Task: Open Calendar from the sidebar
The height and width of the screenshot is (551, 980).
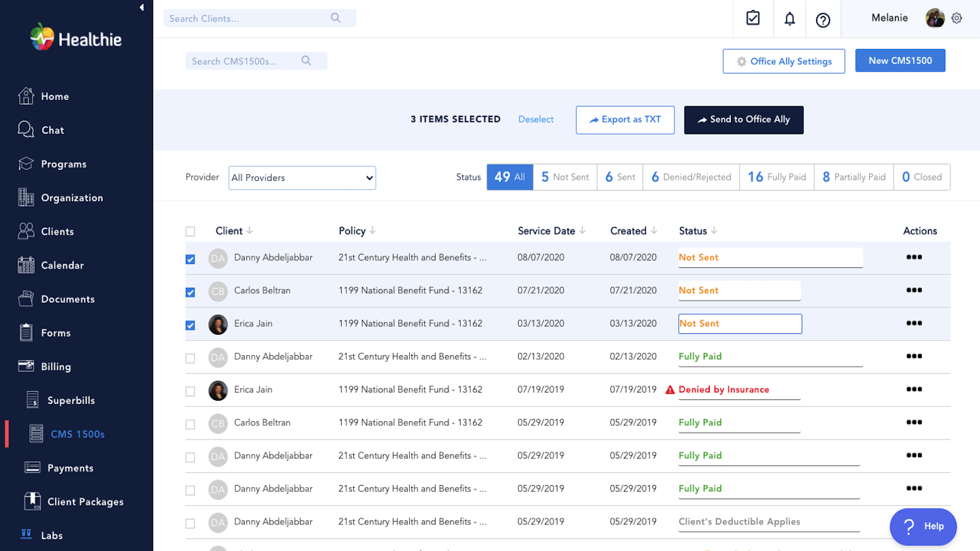Action: (x=62, y=265)
